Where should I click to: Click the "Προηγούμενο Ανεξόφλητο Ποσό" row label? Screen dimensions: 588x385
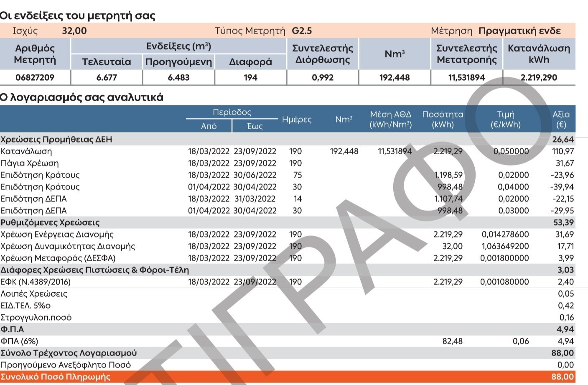pyautogui.click(x=66, y=365)
